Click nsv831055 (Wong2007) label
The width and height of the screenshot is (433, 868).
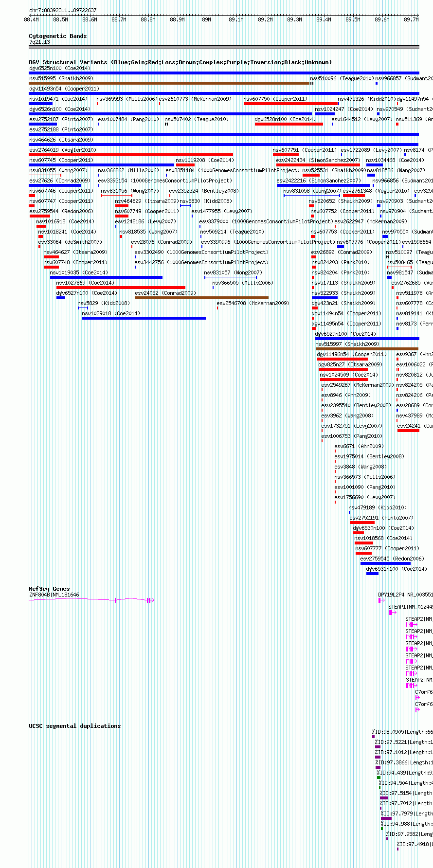point(58,171)
